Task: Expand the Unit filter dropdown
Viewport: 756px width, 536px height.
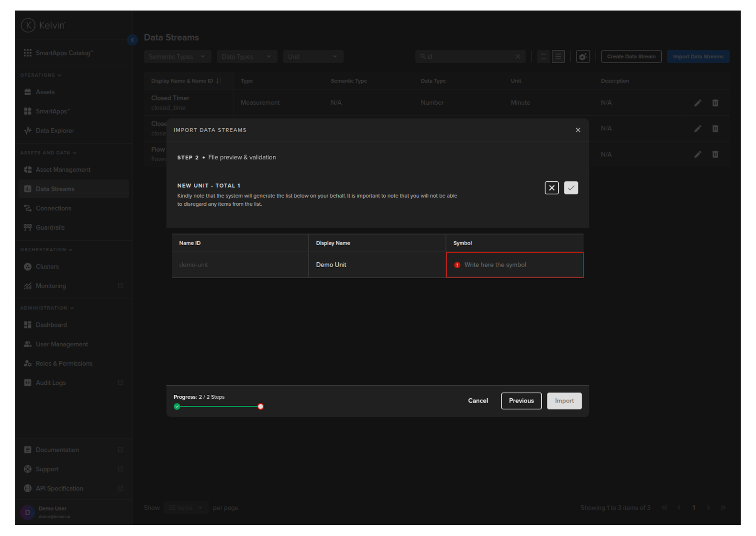Action: 313,57
